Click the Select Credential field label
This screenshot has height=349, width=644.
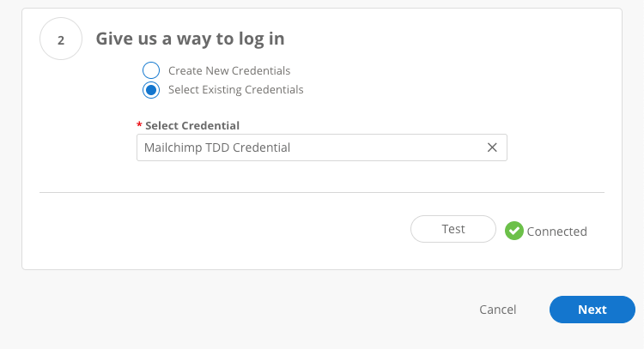(x=192, y=125)
